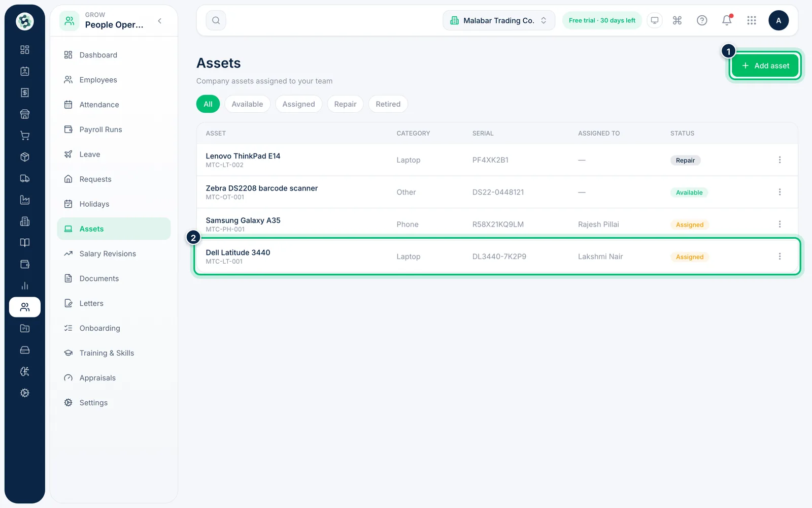Viewport: 812px width, 508px height.
Task: Open Malabar Trading Co. company switcher
Action: coord(499,20)
